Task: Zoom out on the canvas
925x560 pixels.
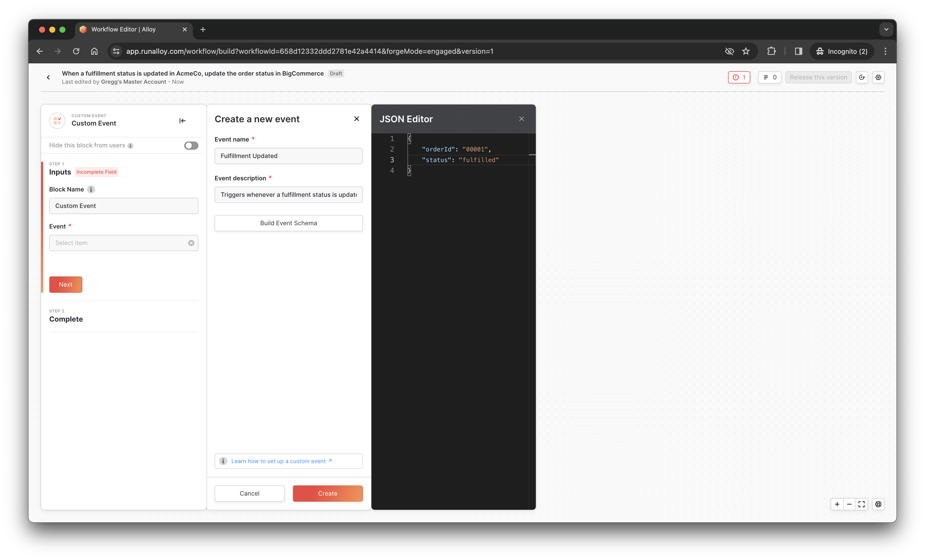Action: 849,504
